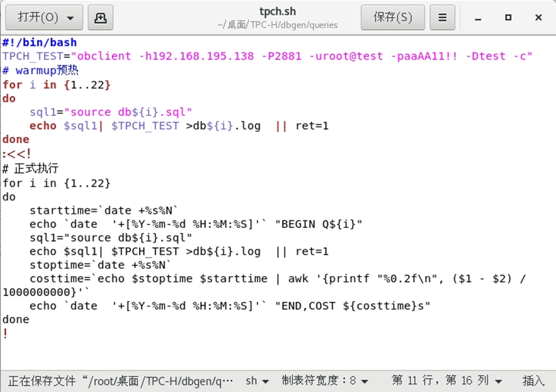The width and height of the screenshot is (556, 392).
Task: Open the sh language mode dropdown
Action: (x=257, y=381)
